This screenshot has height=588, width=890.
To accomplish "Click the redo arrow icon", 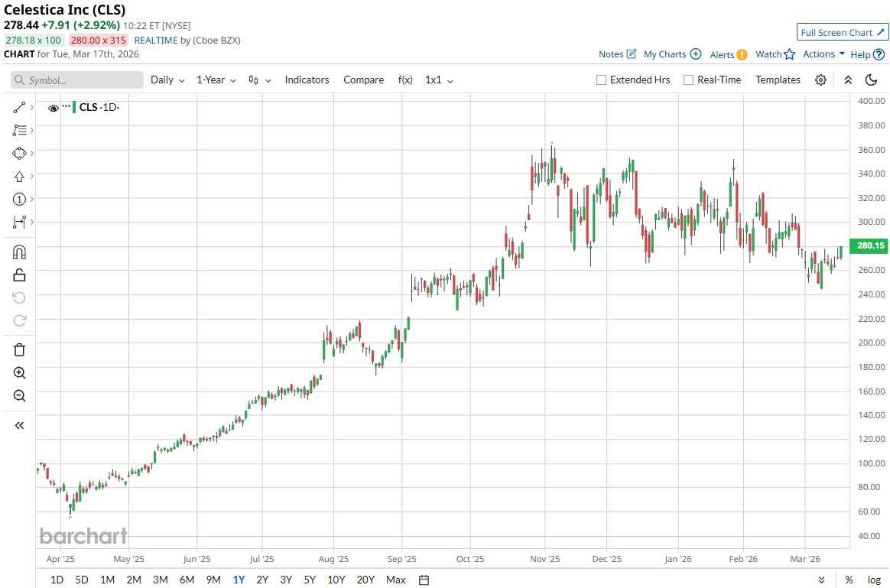I will pos(18,320).
